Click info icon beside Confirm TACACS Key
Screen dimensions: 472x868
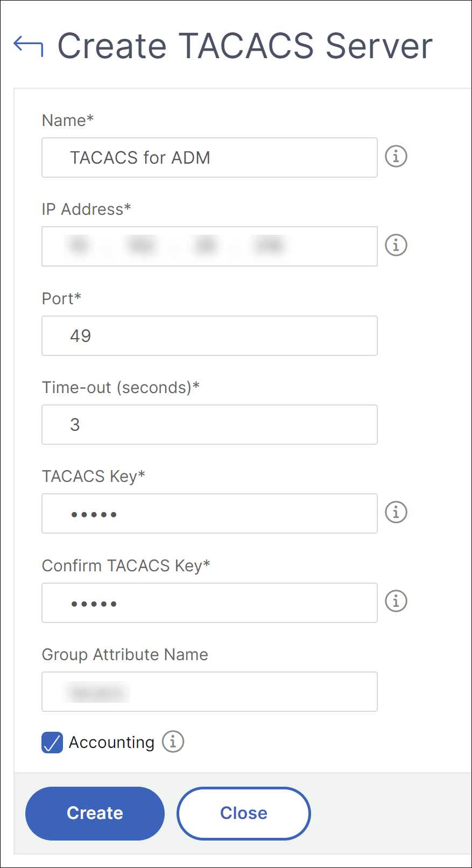pyautogui.click(x=396, y=600)
